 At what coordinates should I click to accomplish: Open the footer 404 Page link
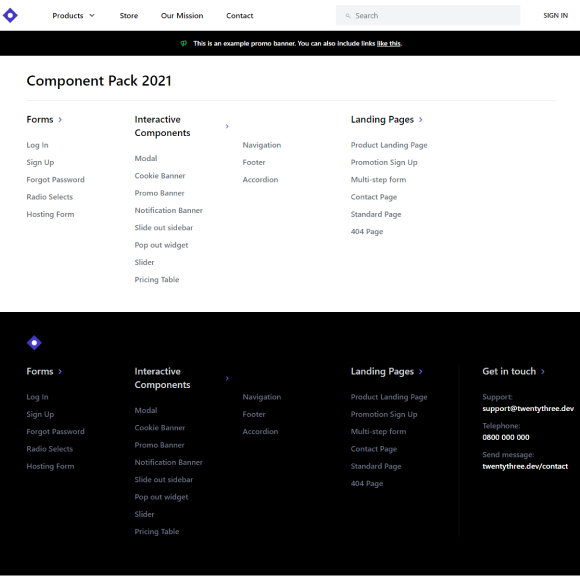click(x=367, y=483)
